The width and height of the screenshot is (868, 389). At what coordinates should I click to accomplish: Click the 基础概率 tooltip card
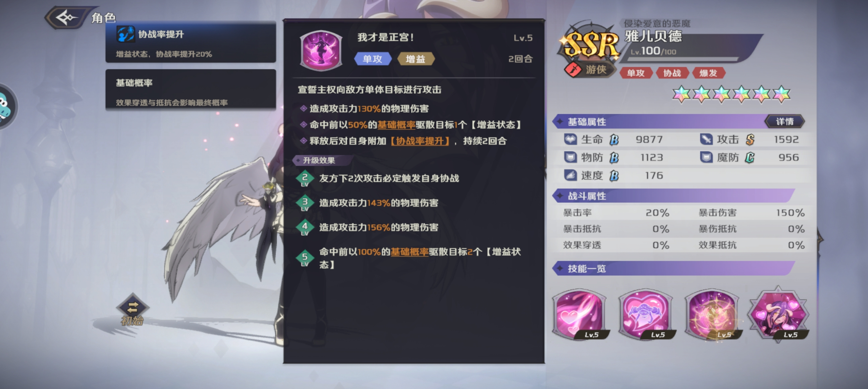(x=191, y=89)
